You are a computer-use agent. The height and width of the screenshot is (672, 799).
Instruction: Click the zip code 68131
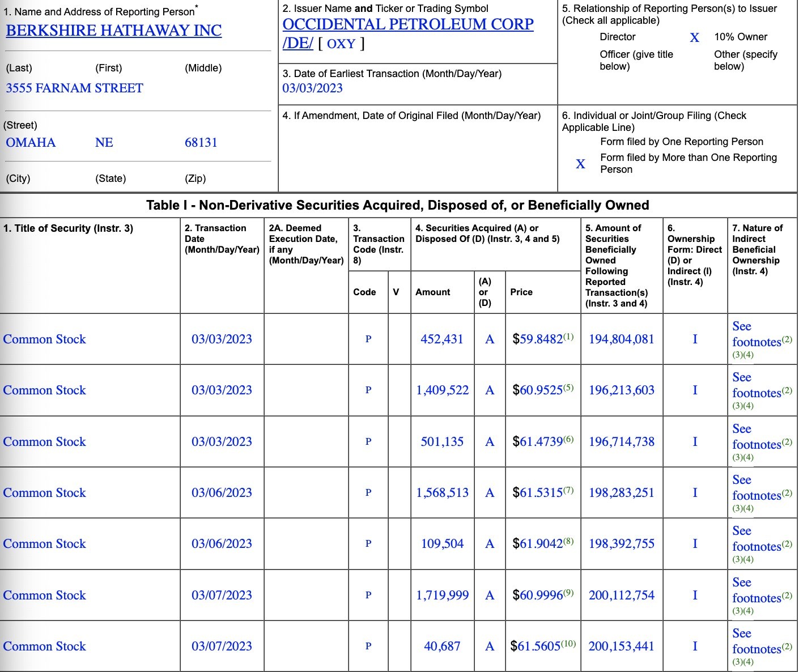coord(201,143)
